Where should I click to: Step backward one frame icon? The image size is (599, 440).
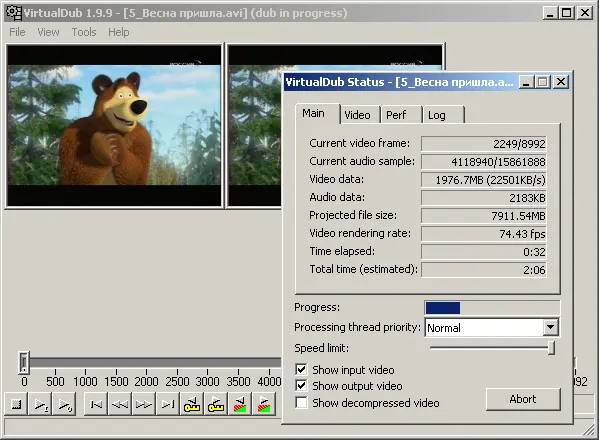(120, 404)
